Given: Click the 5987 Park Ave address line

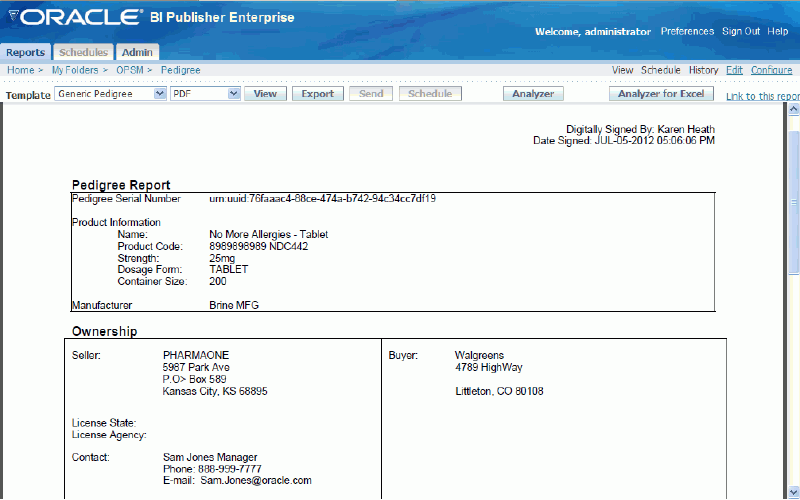Looking at the screenshot, I should click(196, 367).
